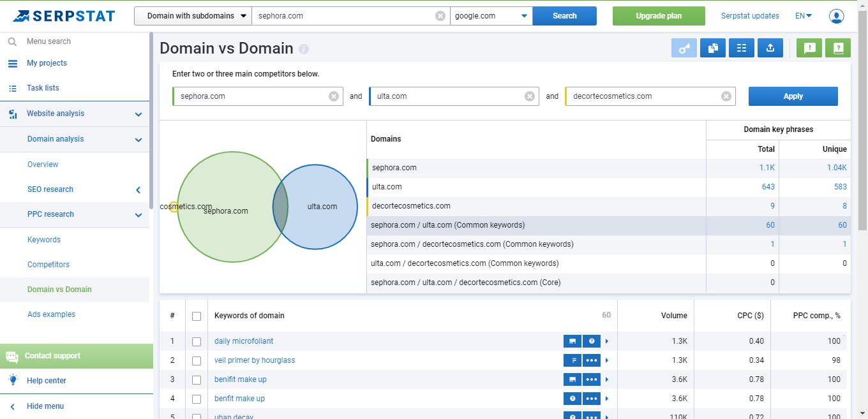
Task: Select Domain vs Domain in the sidebar
Action: (59, 290)
